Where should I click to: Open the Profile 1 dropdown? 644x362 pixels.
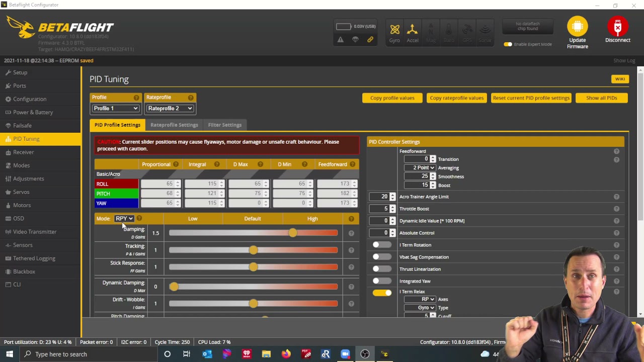click(115, 109)
